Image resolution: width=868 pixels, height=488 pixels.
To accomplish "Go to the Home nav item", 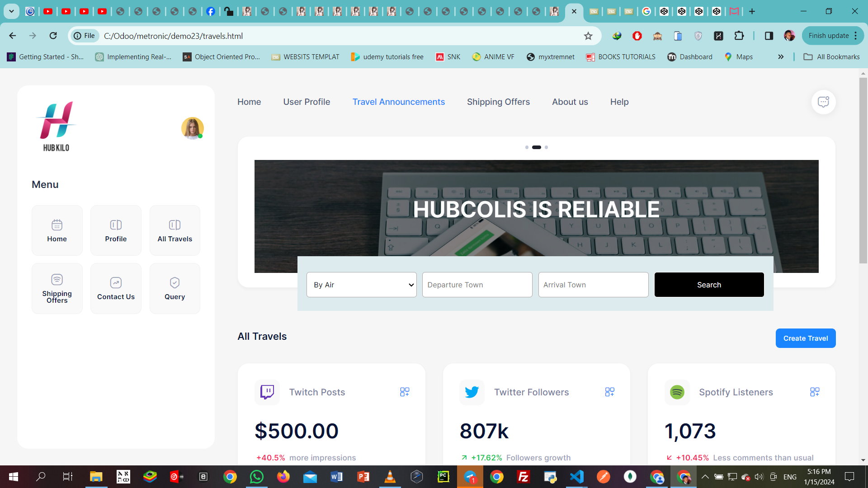I will pyautogui.click(x=249, y=102).
